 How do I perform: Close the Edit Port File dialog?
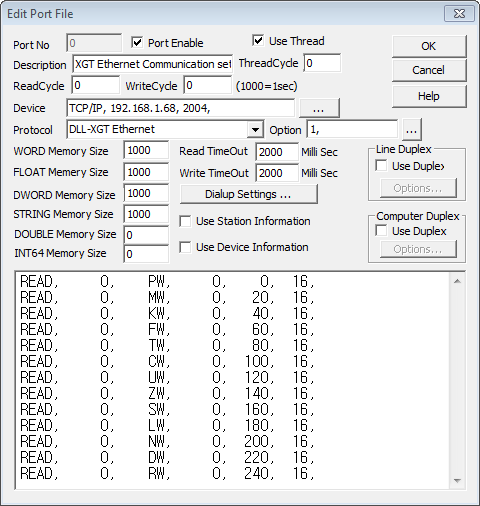click(x=459, y=14)
